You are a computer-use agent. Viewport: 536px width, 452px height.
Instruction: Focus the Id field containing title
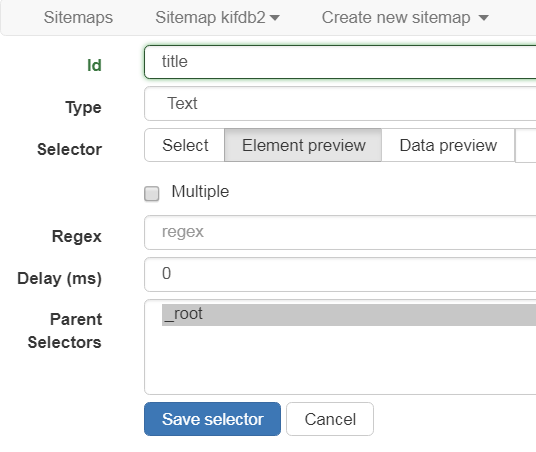click(x=340, y=62)
